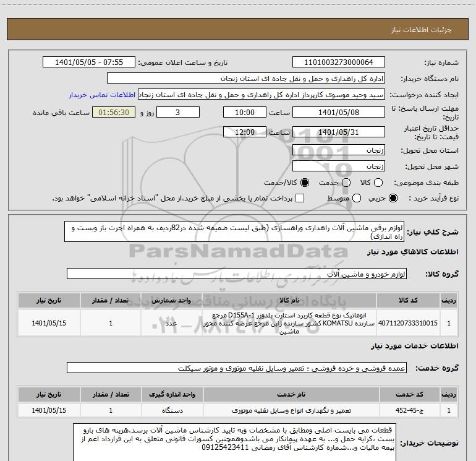Screen dimensions: 476x461
Task: Click section title اطلاعات کالاهای مورد نیاز
Action: pyautogui.click(x=413, y=252)
